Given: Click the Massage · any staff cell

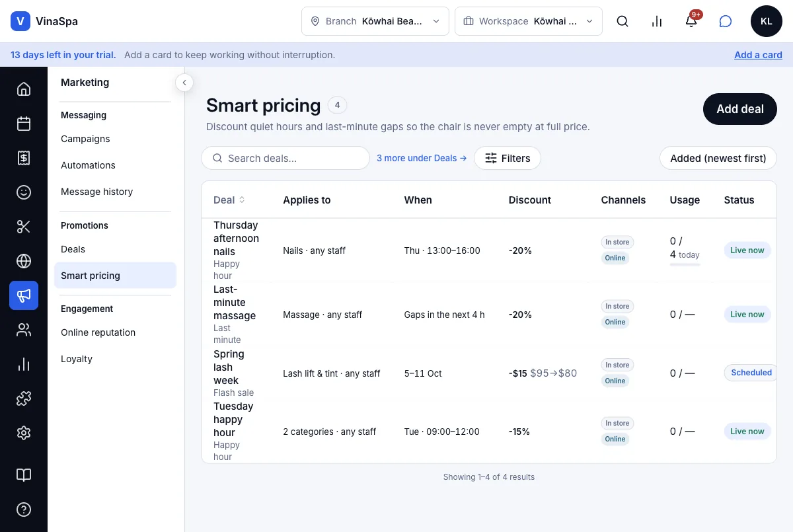Looking at the screenshot, I should [322, 315].
